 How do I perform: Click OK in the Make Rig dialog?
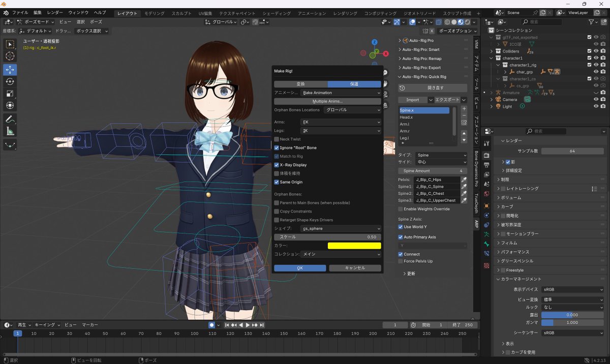pos(299,267)
